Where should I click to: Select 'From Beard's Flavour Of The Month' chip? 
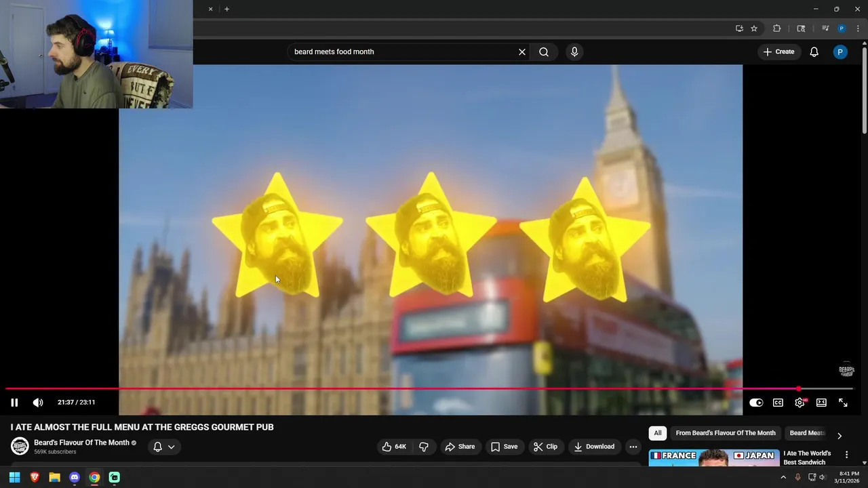(726, 433)
